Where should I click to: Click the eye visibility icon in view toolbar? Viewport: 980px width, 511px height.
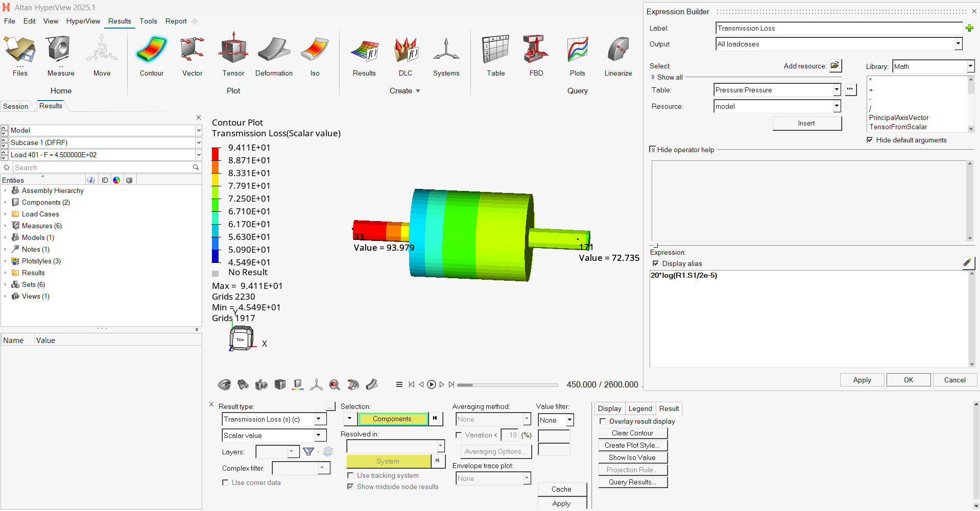pos(224,384)
